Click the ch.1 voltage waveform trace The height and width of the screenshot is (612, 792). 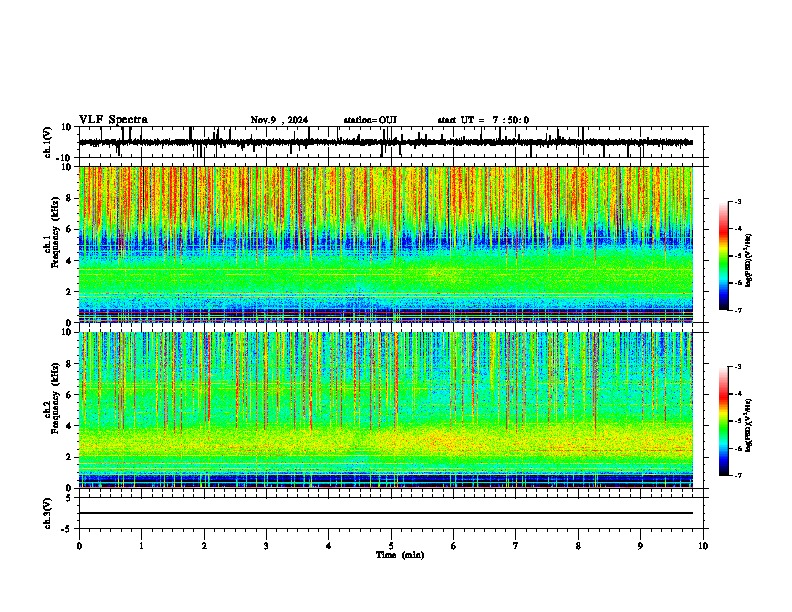(x=385, y=142)
